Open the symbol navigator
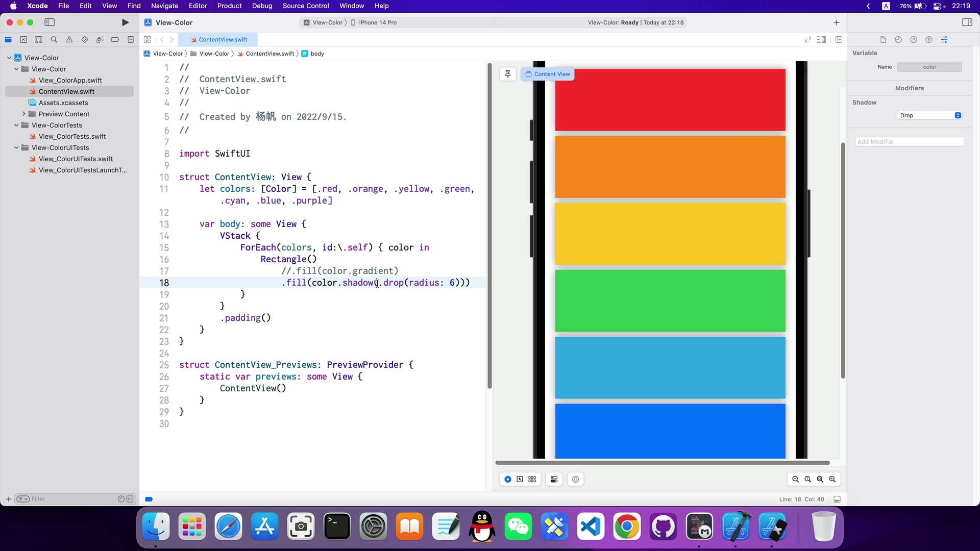Viewport: 980px width, 551px height. tap(39, 40)
